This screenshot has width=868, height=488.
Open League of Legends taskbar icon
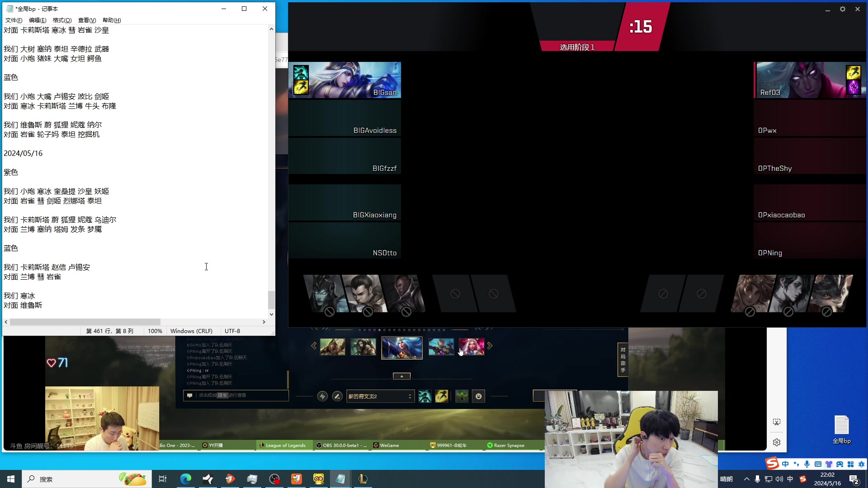(x=363, y=479)
